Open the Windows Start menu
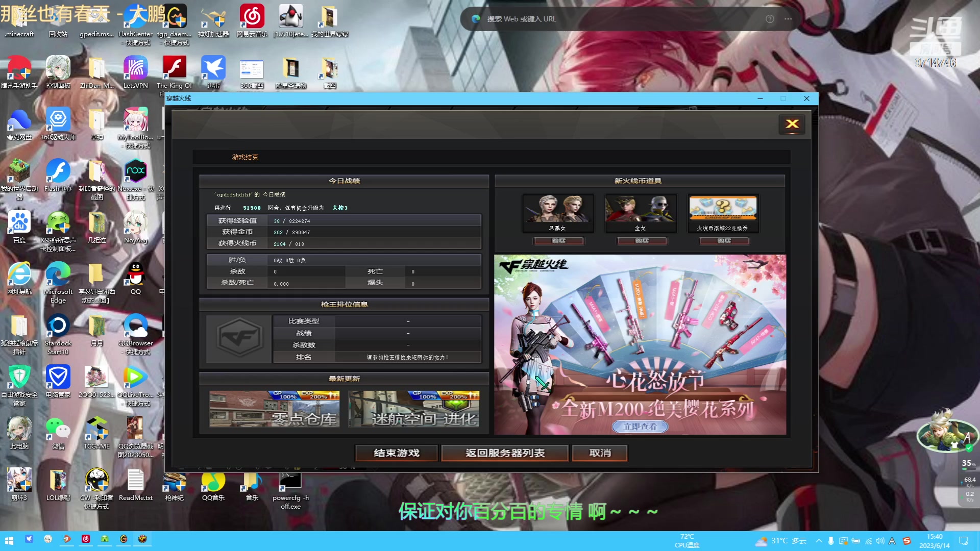 point(9,540)
